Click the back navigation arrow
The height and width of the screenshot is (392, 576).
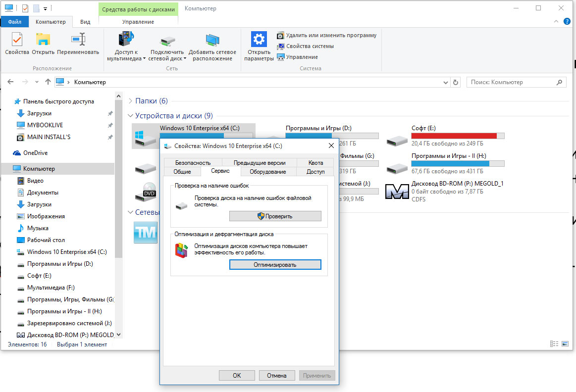pyautogui.click(x=10, y=82)
